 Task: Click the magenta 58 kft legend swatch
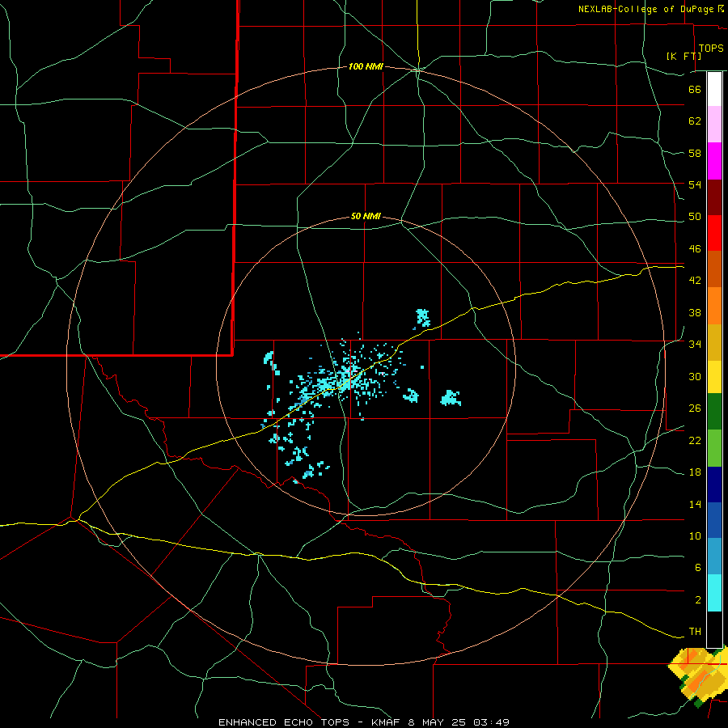coord(714,161)
